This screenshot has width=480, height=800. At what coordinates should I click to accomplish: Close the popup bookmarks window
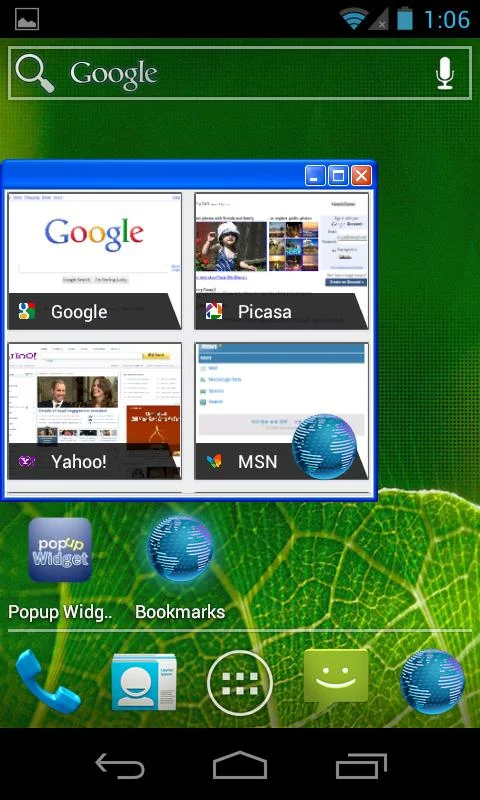[x=361, y=176]
